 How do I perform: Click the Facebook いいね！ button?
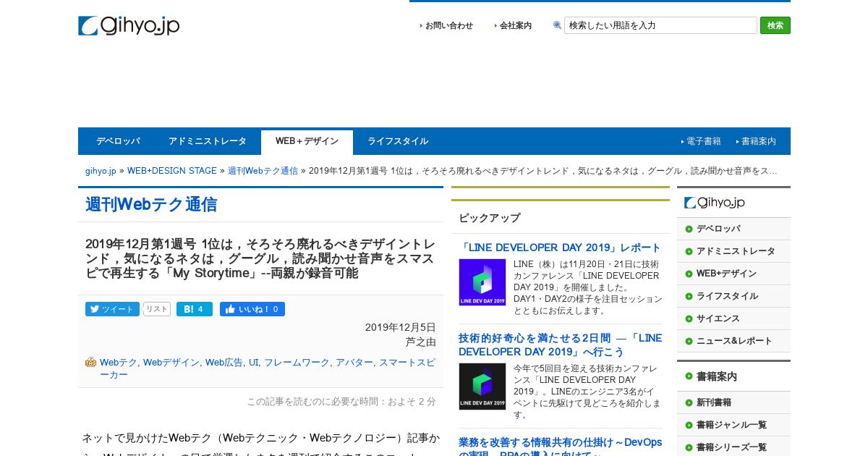coord(252,309)
